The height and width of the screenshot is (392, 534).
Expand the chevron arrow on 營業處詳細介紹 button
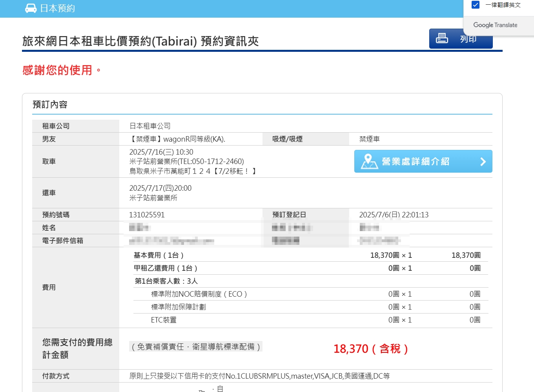(483, 162)
